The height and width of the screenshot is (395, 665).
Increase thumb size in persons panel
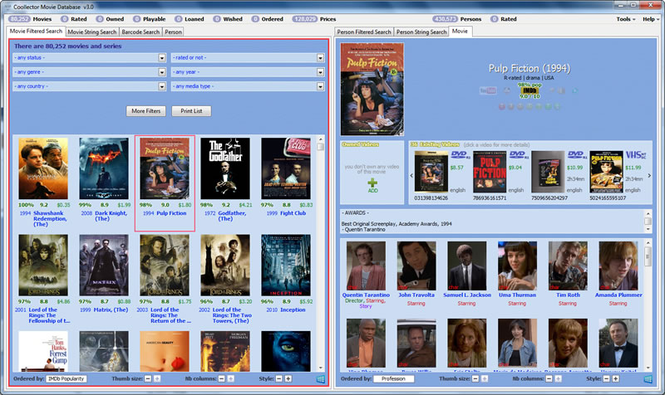(485, 378)
